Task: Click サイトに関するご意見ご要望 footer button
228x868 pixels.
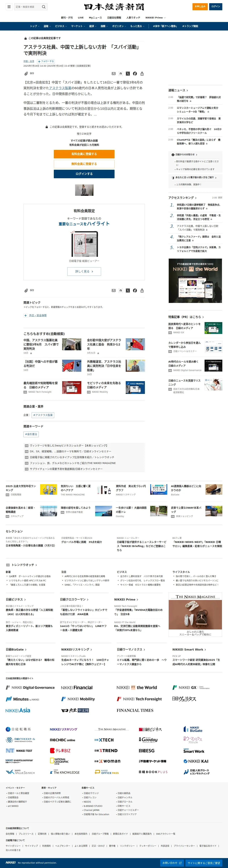Action: [x=204, y=863]
